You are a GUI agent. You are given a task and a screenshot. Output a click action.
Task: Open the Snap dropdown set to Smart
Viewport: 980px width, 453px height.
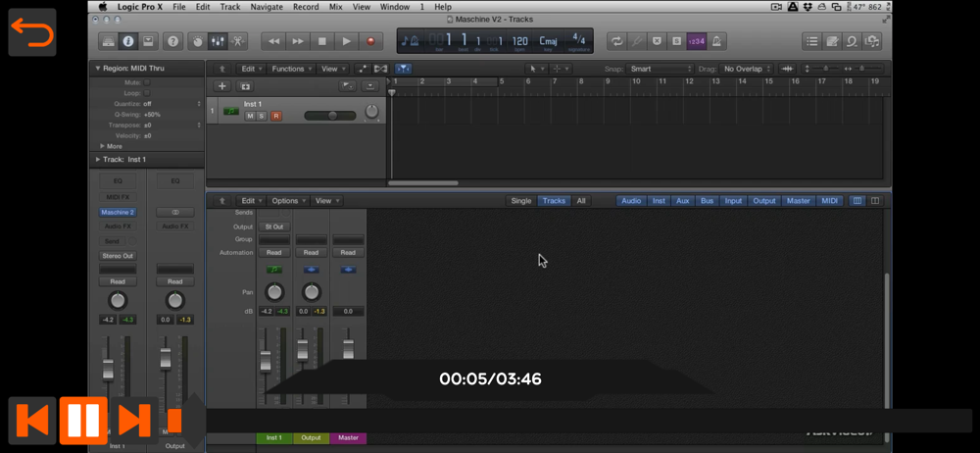click(x=660, y=69)
